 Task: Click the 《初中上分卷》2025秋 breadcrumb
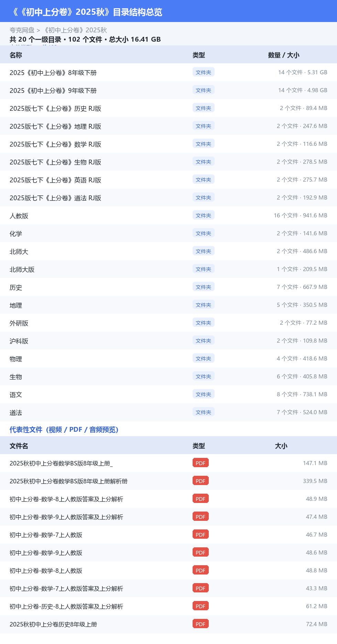pos(75,30)
